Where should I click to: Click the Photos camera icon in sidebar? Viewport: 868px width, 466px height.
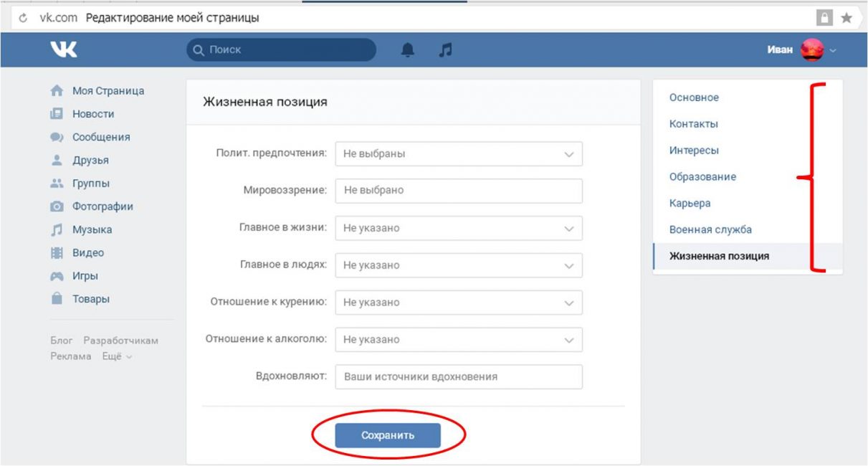[57, 206]
